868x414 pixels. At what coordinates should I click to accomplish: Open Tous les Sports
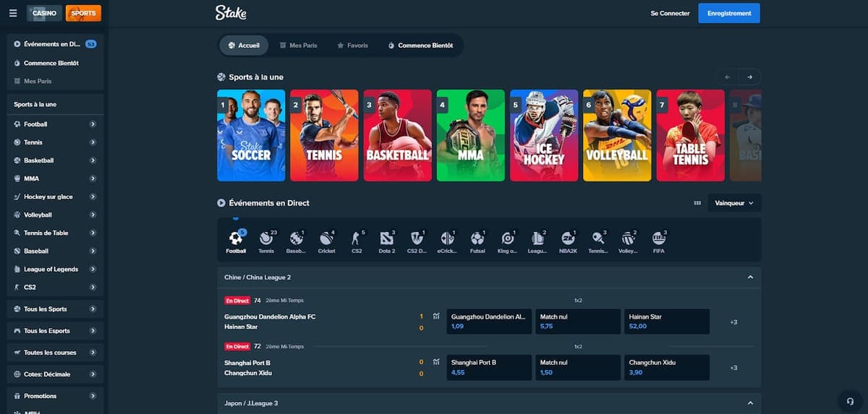click(x=55, y=309)
